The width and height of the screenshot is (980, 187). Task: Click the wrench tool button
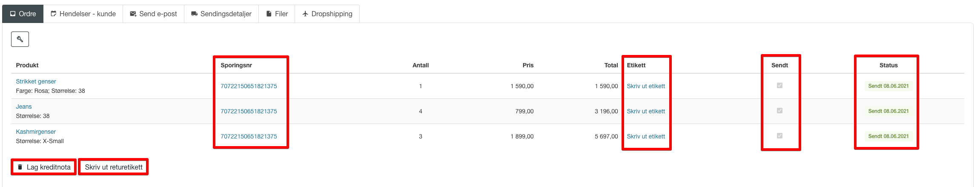click(20, 39)
